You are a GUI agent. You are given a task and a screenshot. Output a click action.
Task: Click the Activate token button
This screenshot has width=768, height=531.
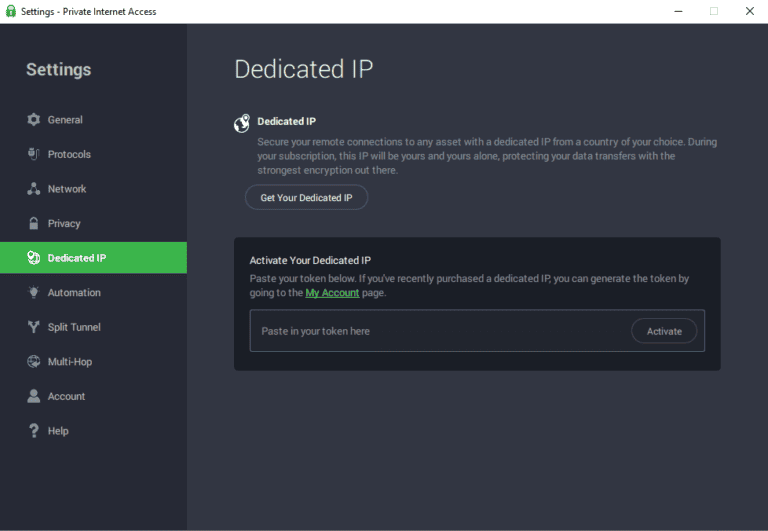(x=664, y=331)
